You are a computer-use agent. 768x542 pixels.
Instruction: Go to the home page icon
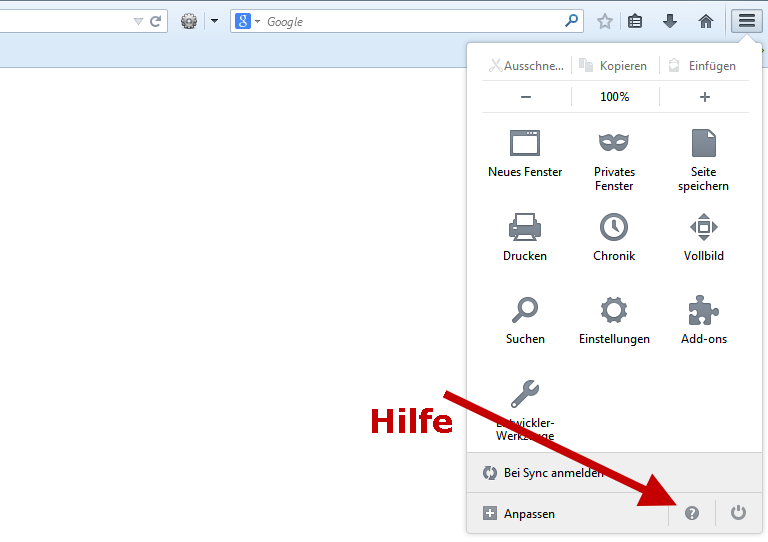(705, 22)
